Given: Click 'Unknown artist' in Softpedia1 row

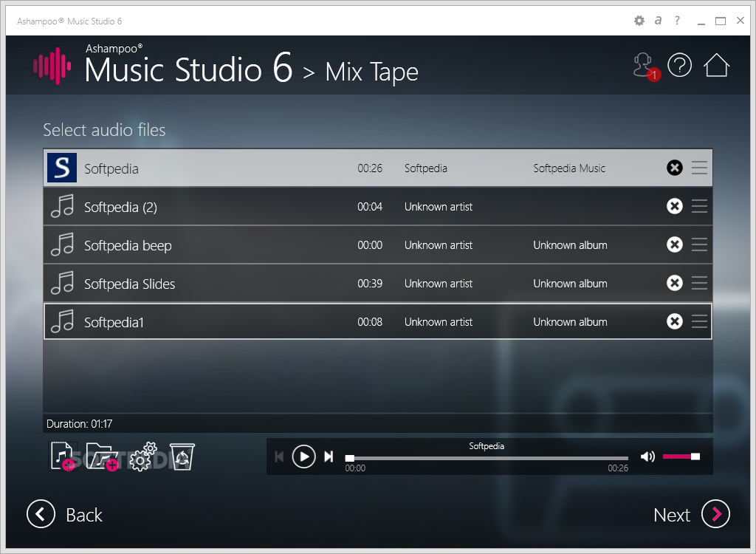Looking at the screenshot, I should [x=439, y=322].
